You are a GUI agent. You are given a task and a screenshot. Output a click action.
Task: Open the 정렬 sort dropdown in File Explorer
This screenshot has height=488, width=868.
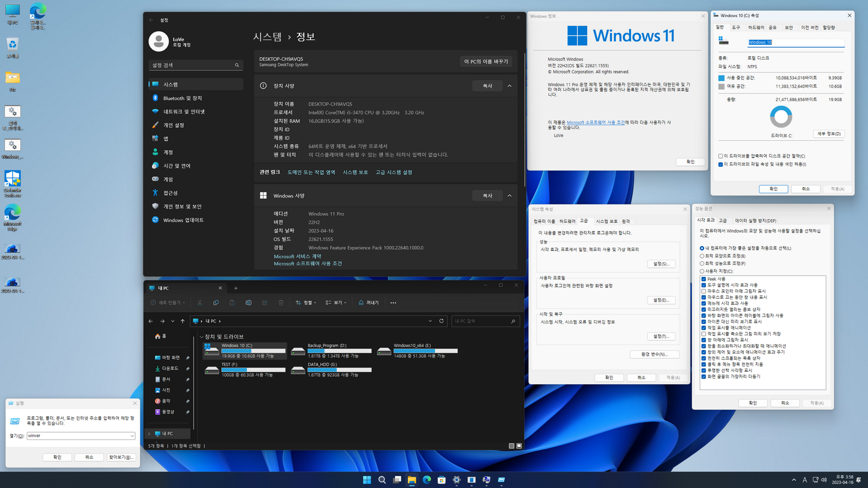click(306, 302)
